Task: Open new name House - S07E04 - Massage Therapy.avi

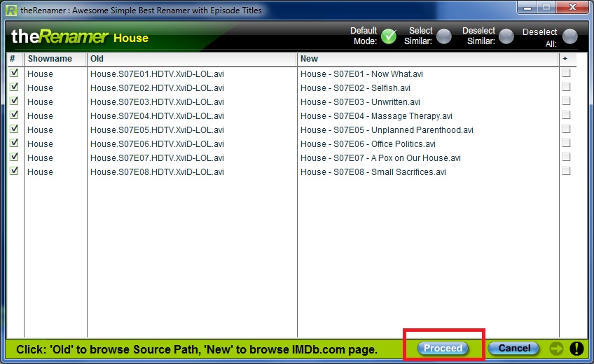Action: tap(376, 116)
